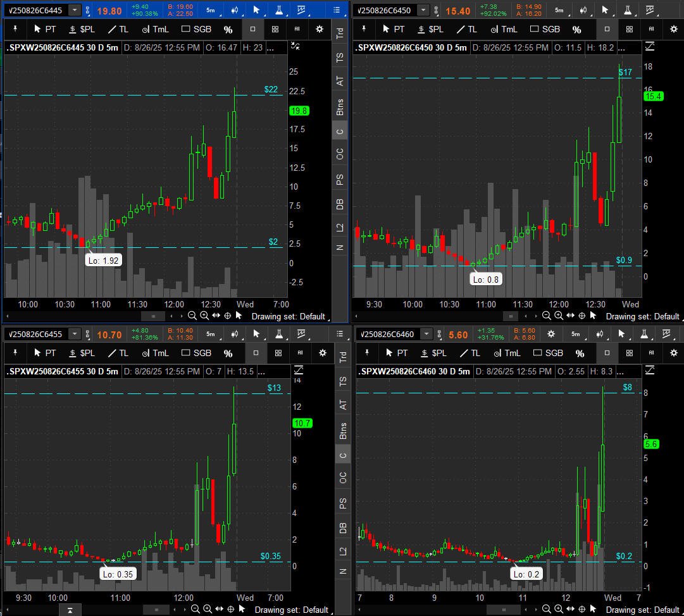Toggle single-chart layout square in C6450 toolbar
The height and width of the screenshot is (616, 684).
tap(607, 29)
